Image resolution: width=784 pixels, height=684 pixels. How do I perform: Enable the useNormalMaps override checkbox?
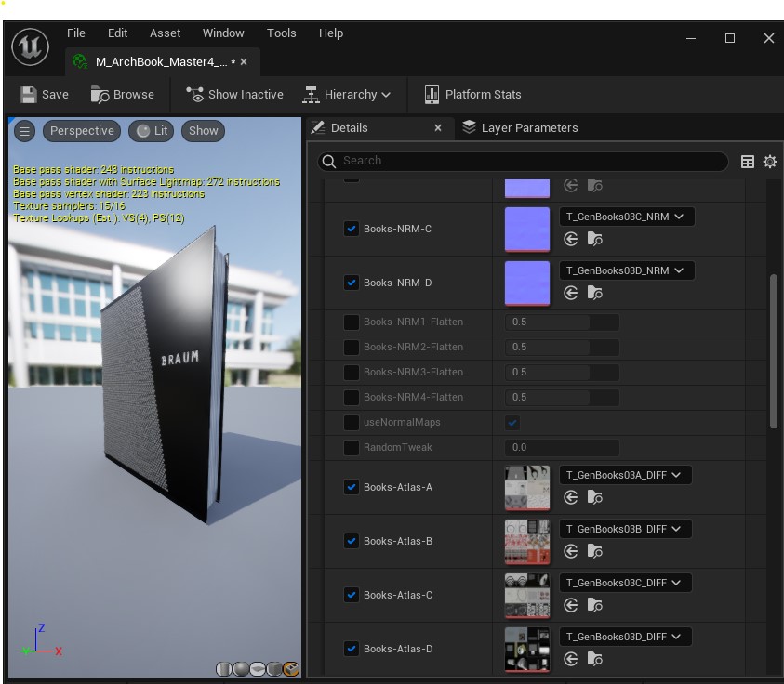(x=352, y=423)
